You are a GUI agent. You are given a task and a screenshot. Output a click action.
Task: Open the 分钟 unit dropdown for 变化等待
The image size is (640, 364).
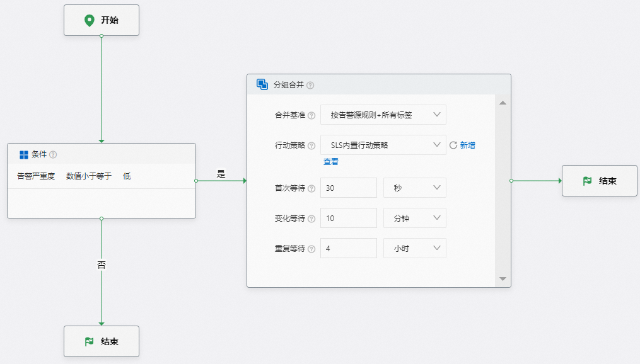coord(414,217)
